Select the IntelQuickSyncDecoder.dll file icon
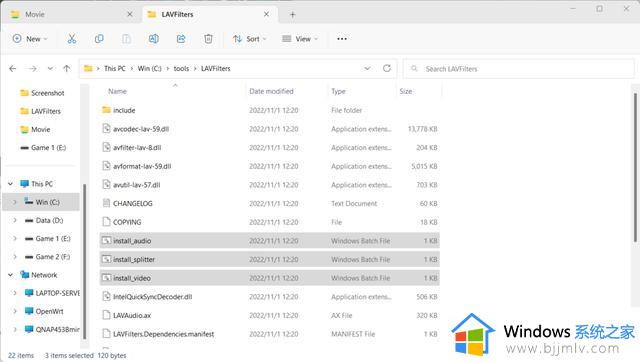 (x=106, y=297)
